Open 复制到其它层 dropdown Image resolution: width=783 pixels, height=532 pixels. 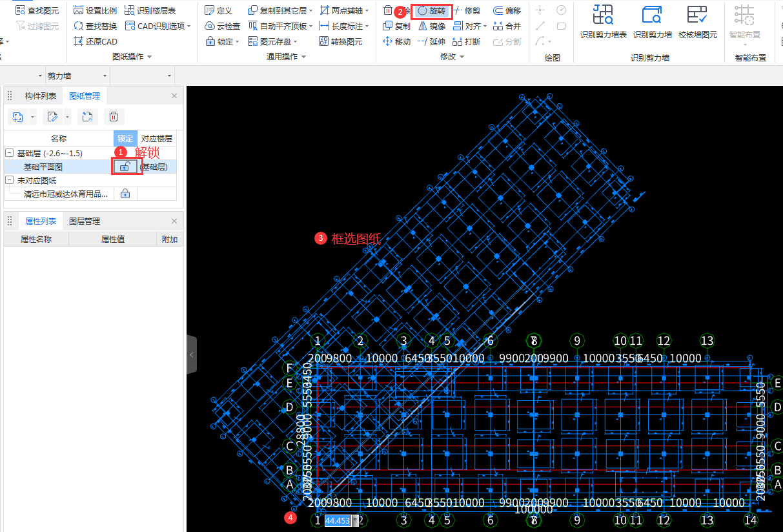tap(310, 10)
